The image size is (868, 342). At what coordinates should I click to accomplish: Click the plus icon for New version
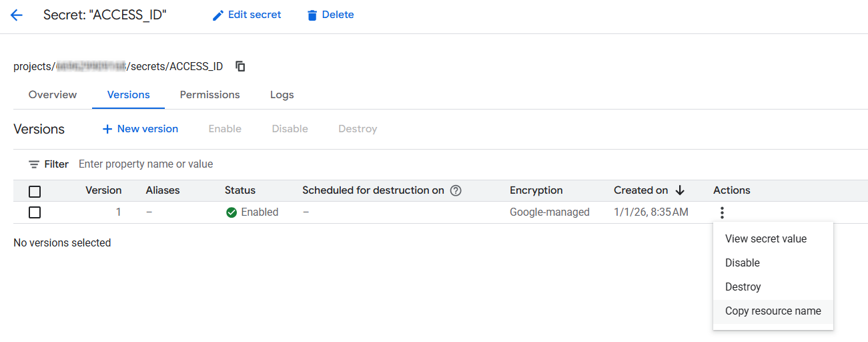[107, 129]
